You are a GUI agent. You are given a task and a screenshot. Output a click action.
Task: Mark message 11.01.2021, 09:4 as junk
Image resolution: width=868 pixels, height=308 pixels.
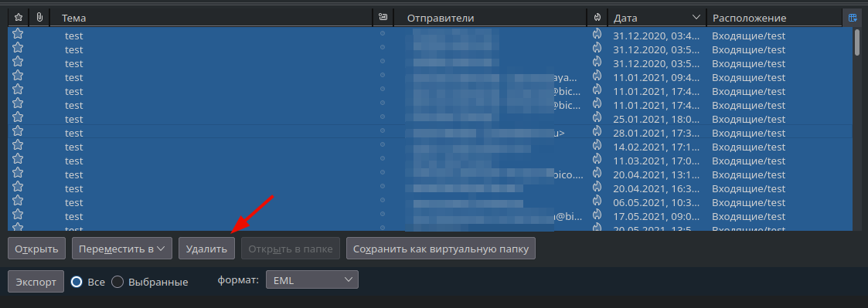tap(597, 75)
